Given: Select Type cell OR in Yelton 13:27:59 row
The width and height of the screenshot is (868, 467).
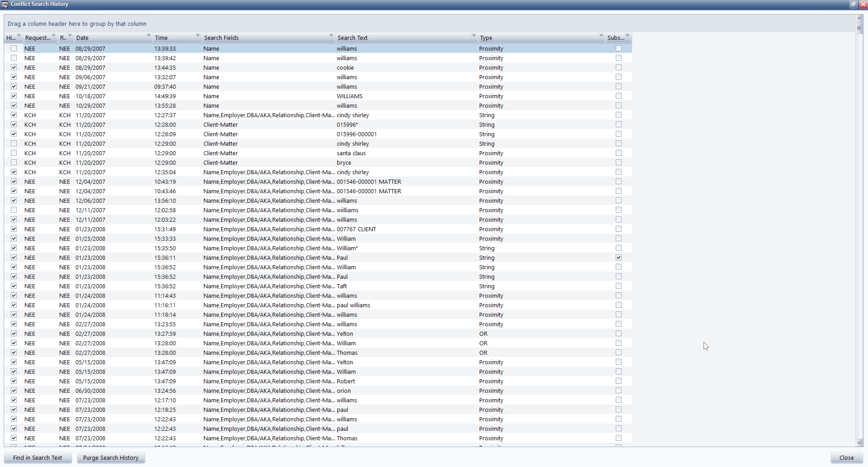Looking at the screenshot, I should click(x=483, y=334).
